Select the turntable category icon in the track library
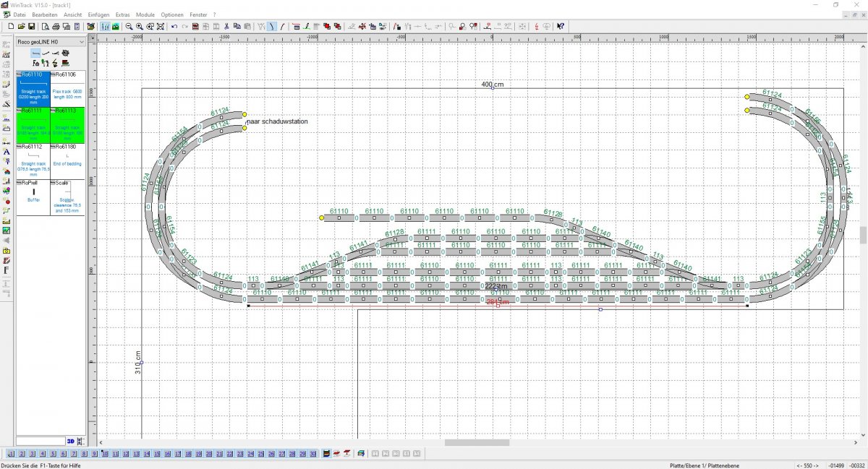Image resolution: width=868 pixels, height=469 pixels. (65, 53)
